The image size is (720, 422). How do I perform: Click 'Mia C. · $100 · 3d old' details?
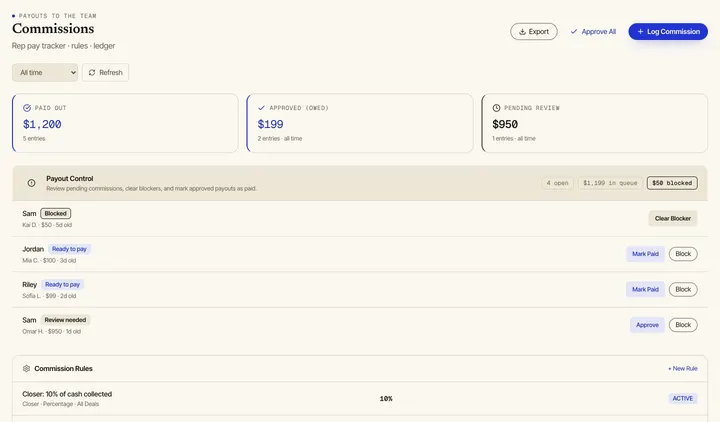click(49, 260)
